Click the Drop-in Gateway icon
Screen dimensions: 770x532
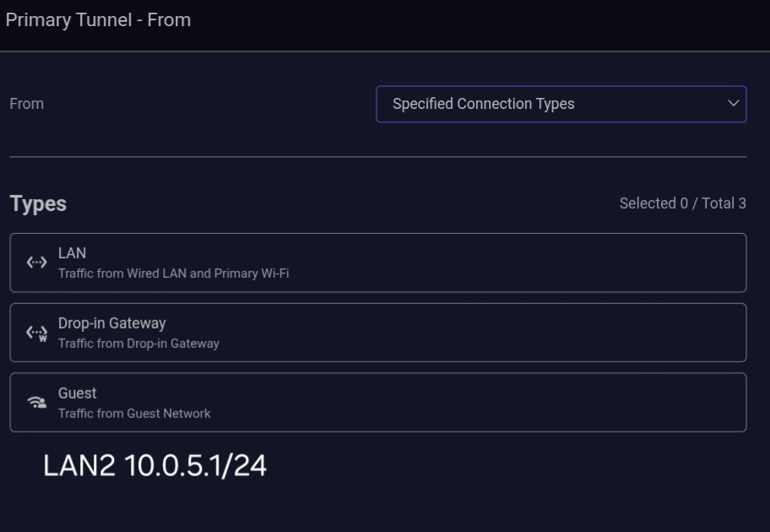(36, 333)
